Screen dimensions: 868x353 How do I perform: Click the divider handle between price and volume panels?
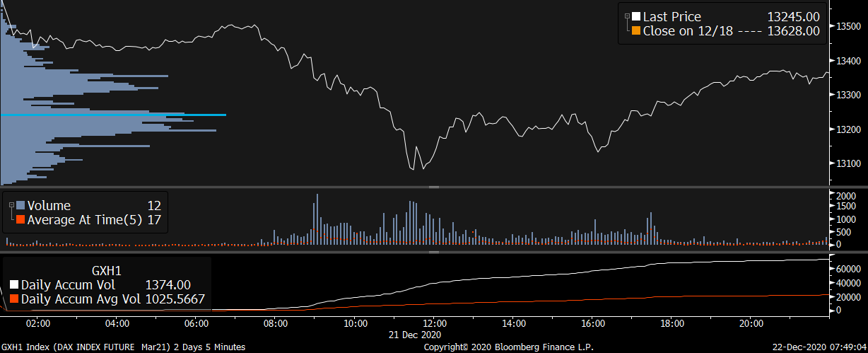coord(434,187)
